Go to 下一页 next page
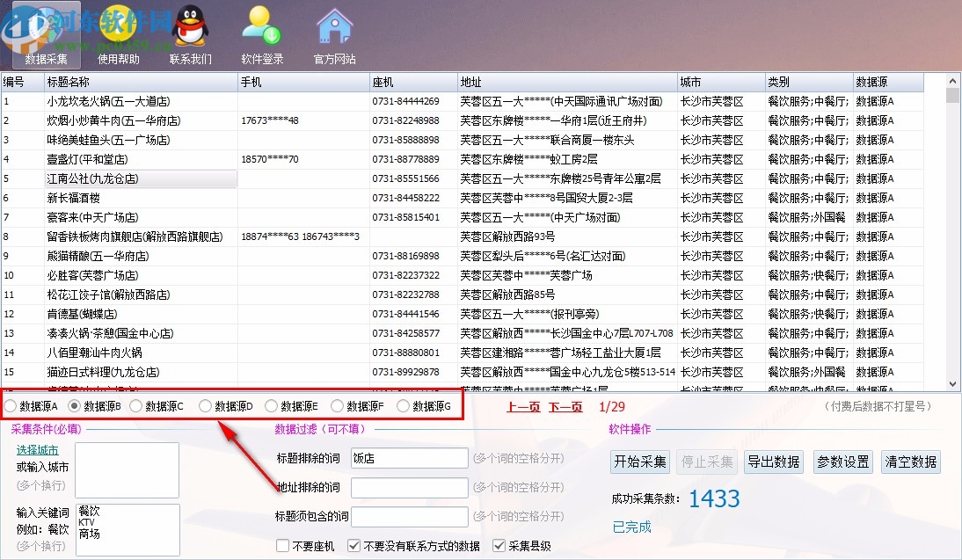Image resolution: width=962 pixels, height=560 pixels. point(564,405)
